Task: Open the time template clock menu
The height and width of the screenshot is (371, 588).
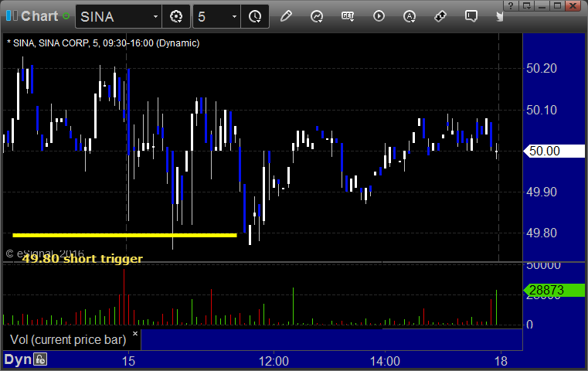Action: [255, 16]
